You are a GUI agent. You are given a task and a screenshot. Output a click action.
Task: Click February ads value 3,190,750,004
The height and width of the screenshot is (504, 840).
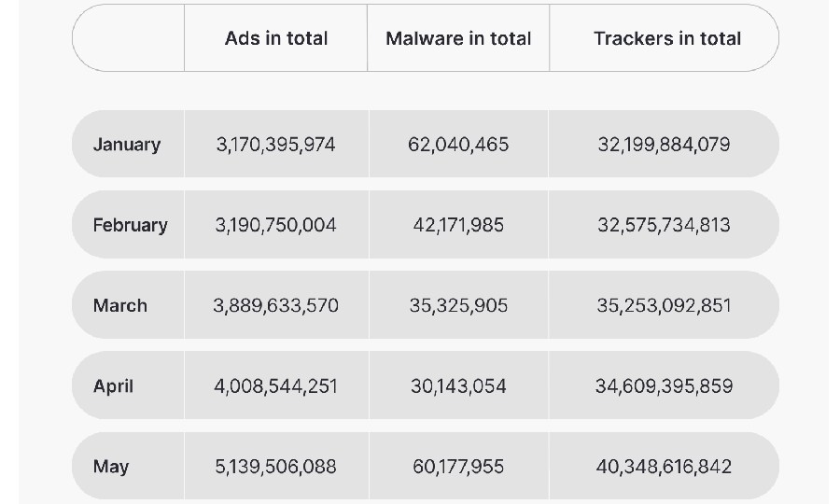275,225
